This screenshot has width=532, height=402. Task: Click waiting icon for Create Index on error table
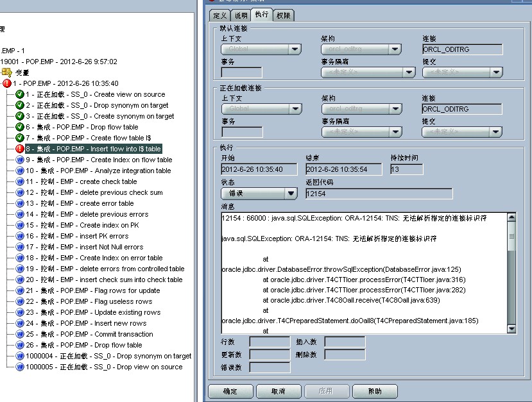[20, 258]
